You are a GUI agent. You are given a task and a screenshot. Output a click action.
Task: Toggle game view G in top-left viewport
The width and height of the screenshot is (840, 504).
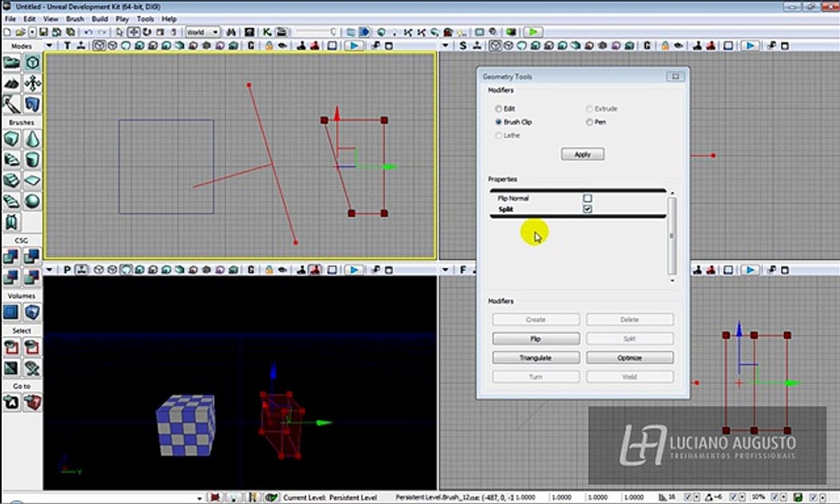pos(251,45)
